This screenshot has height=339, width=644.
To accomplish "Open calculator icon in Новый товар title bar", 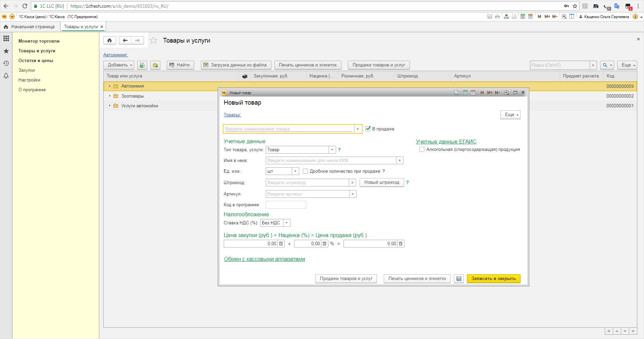I will coord(465,93).
